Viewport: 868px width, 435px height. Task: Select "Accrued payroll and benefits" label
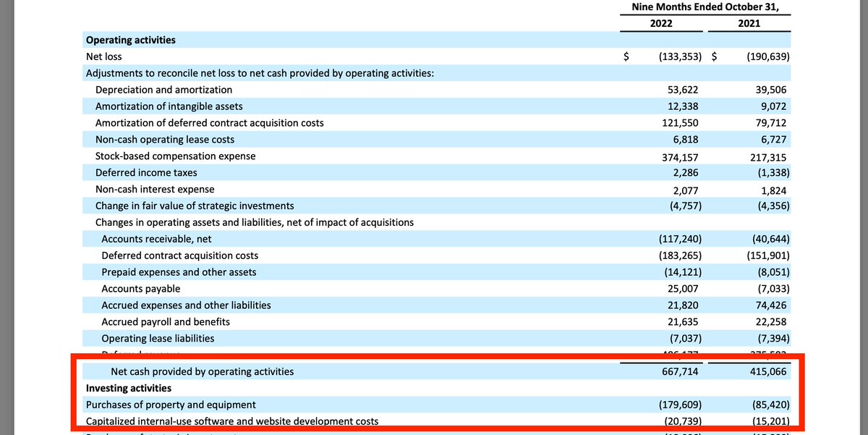tap(166, 322)
